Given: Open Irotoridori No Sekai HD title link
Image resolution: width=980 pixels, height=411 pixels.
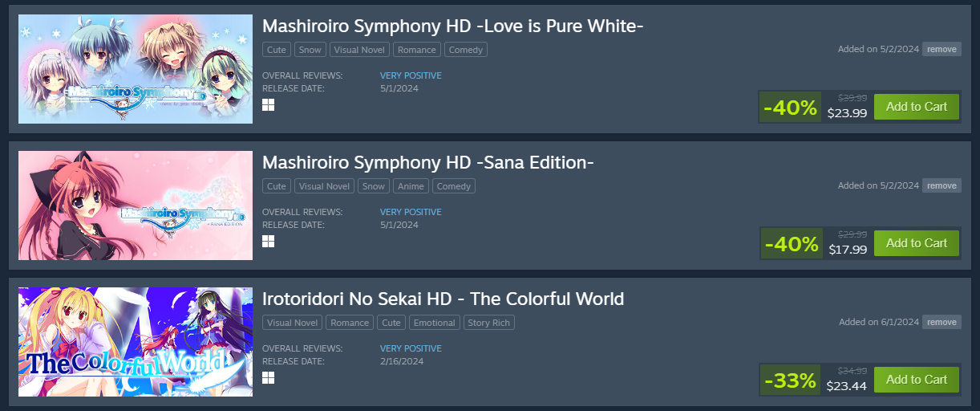Looking at the screenshot, I should point(443,299).
